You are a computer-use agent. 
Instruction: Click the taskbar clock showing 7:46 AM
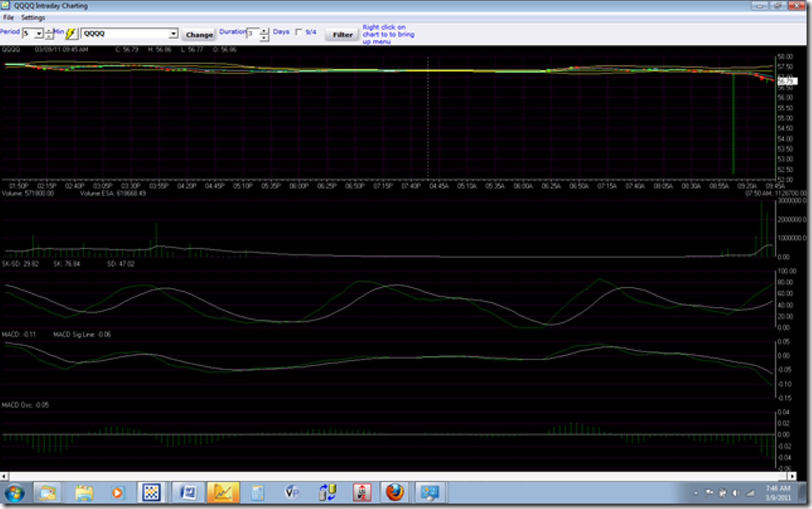[778, 493]
